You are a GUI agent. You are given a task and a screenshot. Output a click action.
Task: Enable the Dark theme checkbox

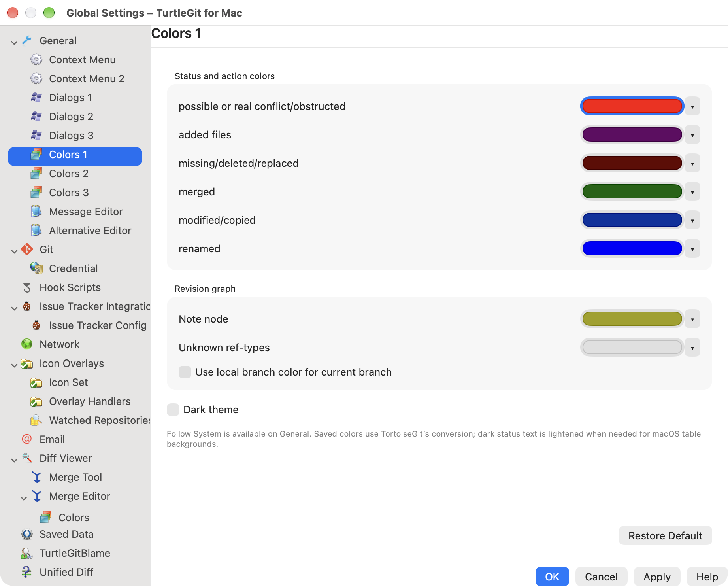173,410
